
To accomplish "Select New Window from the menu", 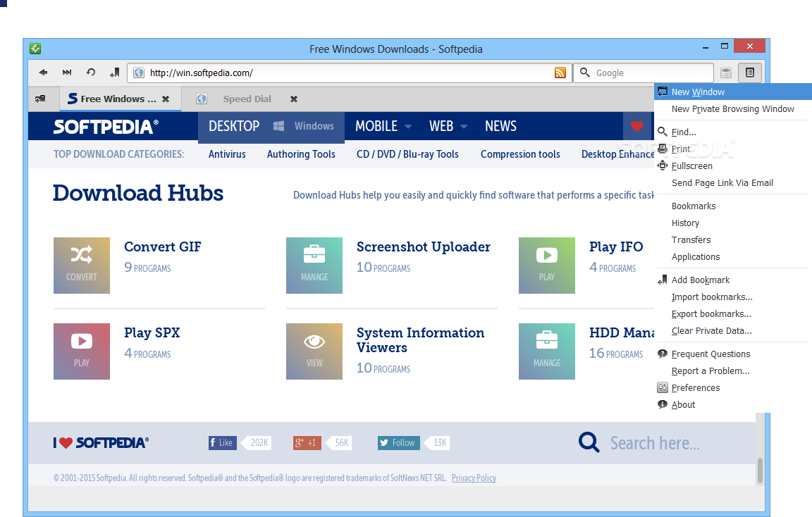I will [x=733, y=92].
